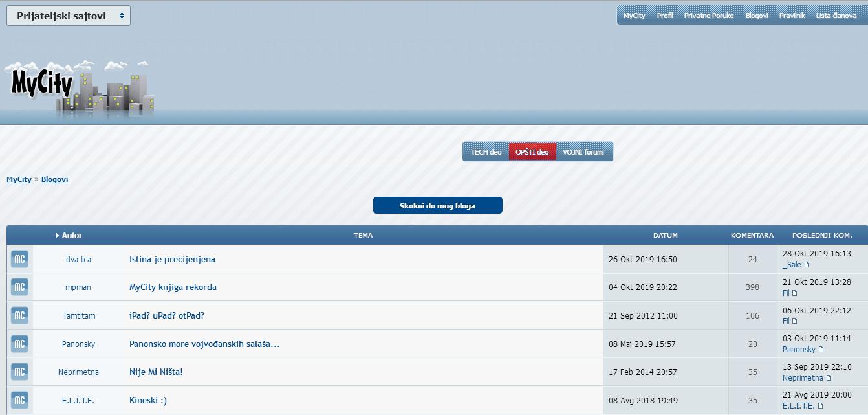Image resolution: width=868 pixels, height=415 pixels.
Task: Click date 26 Okt 2019 16:50
Action: (642, 259)
